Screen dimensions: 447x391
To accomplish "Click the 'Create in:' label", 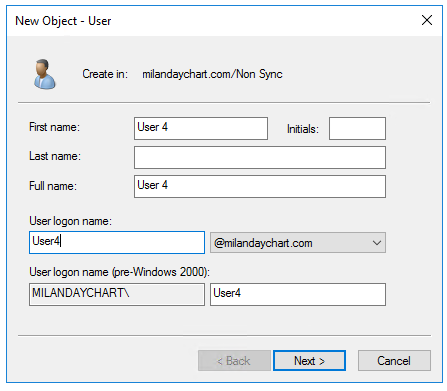I will click(x=105, y=74).
